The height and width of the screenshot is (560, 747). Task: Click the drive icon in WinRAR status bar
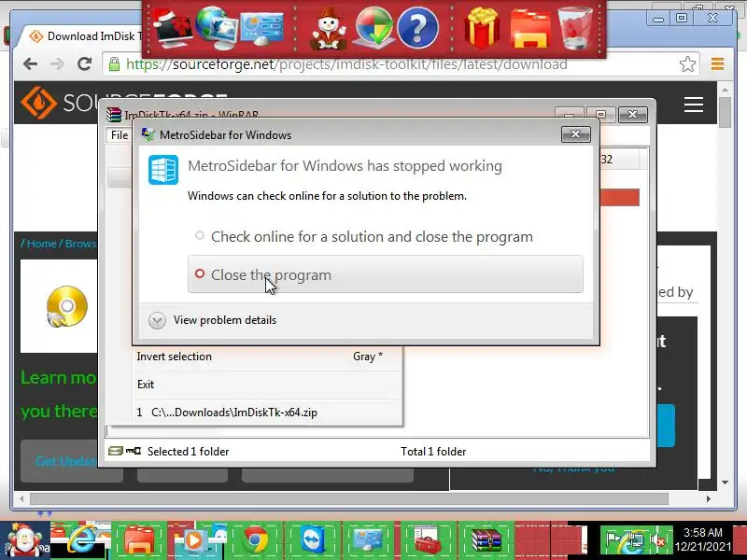click(115, 451)
